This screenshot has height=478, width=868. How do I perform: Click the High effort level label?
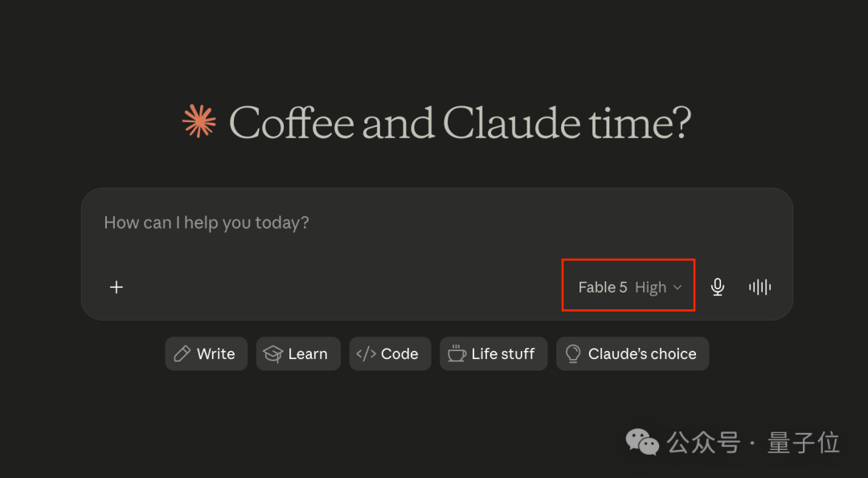(650, 287)
